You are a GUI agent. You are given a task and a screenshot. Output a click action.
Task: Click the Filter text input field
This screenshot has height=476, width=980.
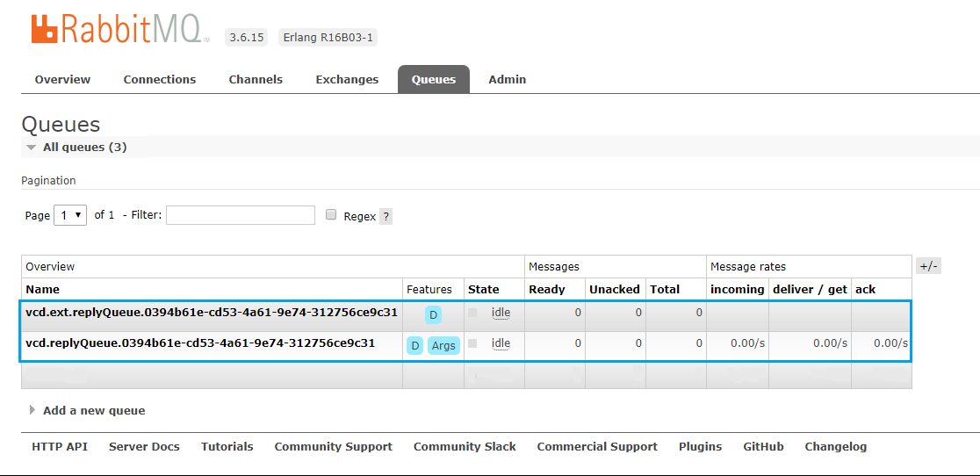coord(240,215)
